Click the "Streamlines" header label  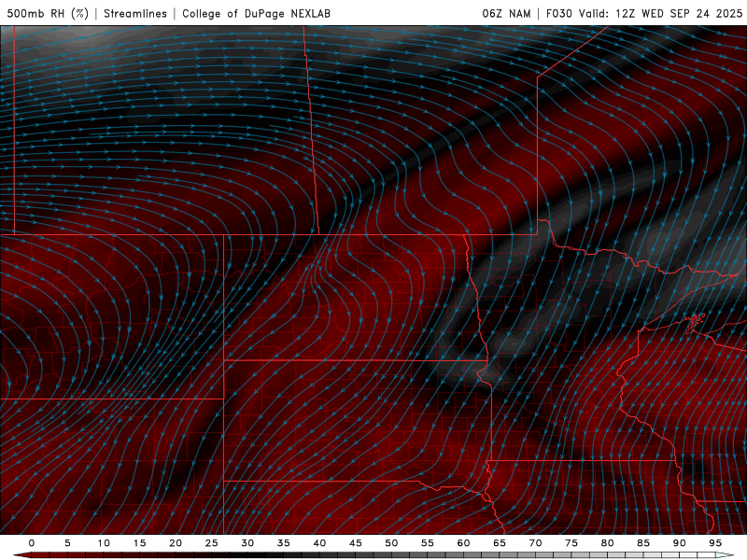click(x=135, y=13)
